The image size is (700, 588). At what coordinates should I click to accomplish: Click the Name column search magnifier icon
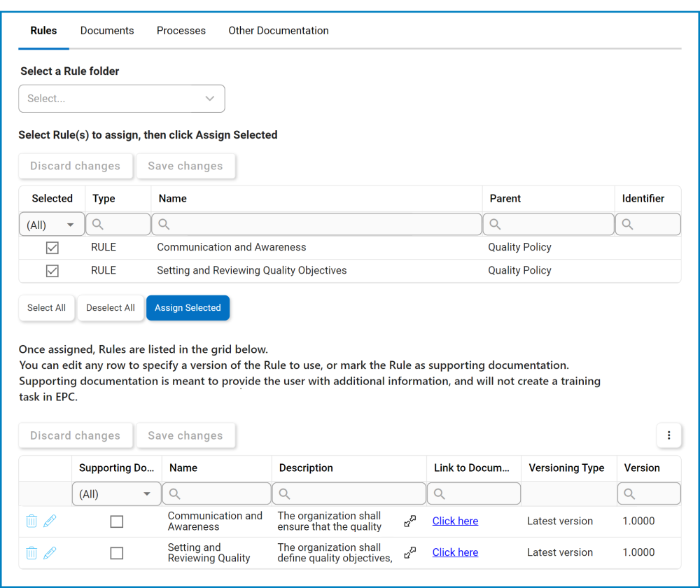(163, 224)
